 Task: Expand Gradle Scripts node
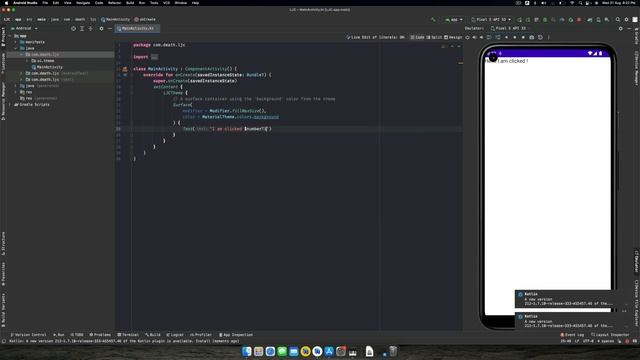point(10,104)
